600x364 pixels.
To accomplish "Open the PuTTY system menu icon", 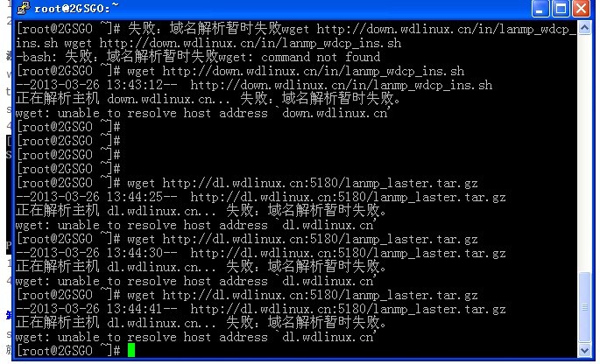I will coord(24,8).
